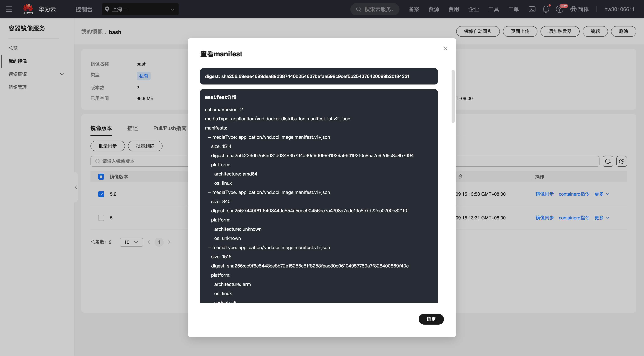Viewport: 644px width, 356px height.
Task: Open 工单 in top navigation
Action: click(513, 9)
